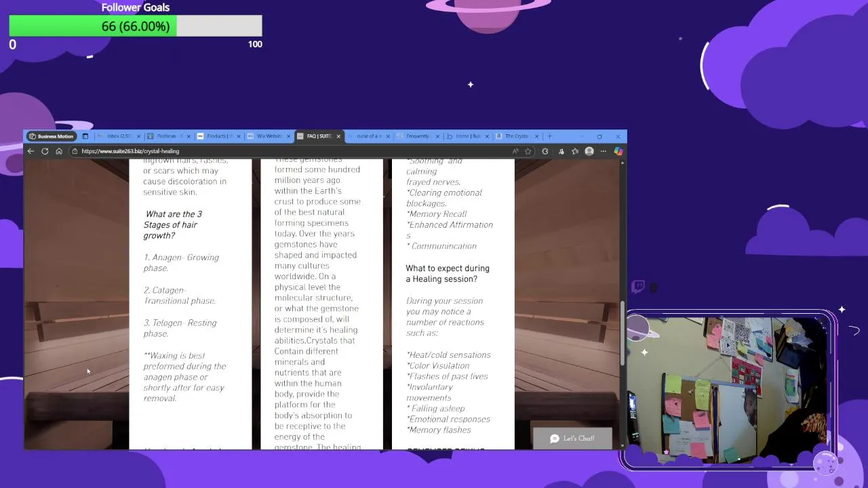Viewport: 868px width, 488px height.
Task: Select '*Emotional responses' text
Action: click(x=448, y=419)
